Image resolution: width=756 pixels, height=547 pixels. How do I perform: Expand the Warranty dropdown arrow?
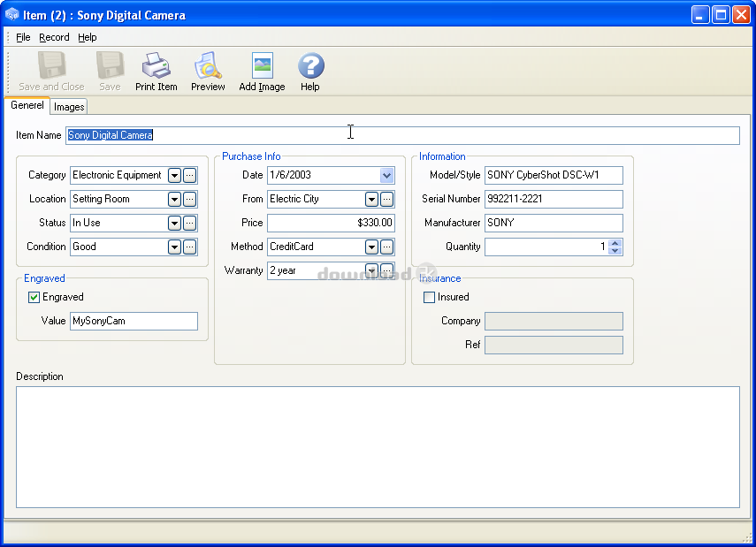click(371, 270)
